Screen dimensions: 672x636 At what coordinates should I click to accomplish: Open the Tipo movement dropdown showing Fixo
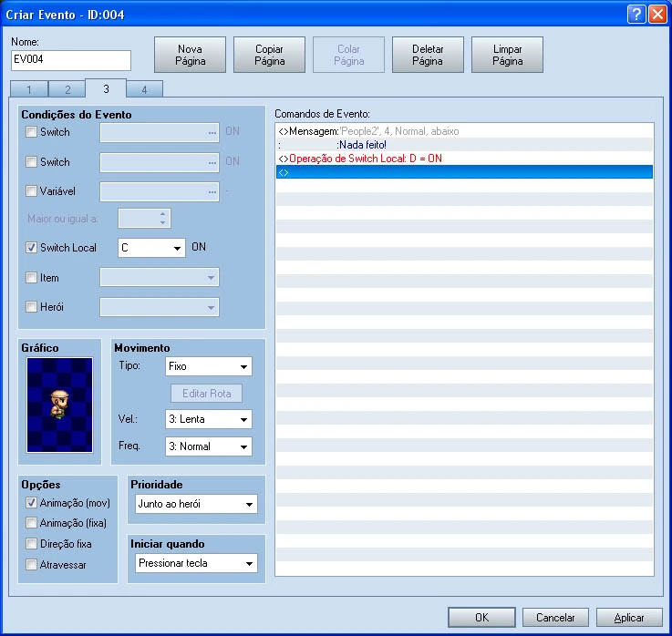click(x=209, y=366)
